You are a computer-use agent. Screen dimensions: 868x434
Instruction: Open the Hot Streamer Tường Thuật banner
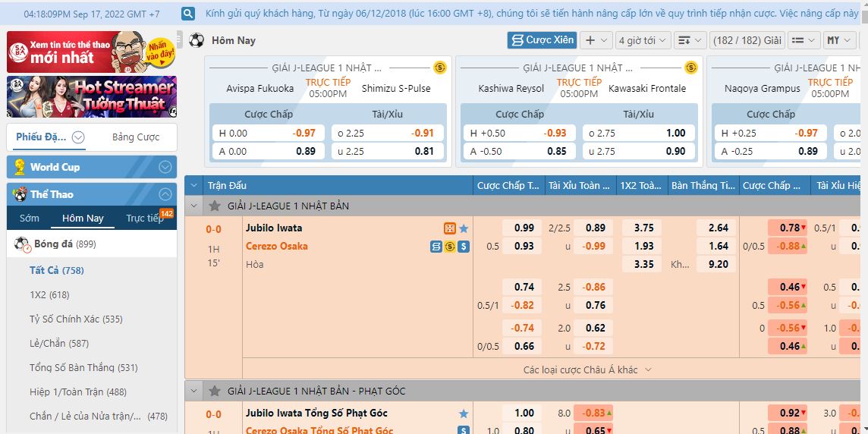tap(92, 97)
